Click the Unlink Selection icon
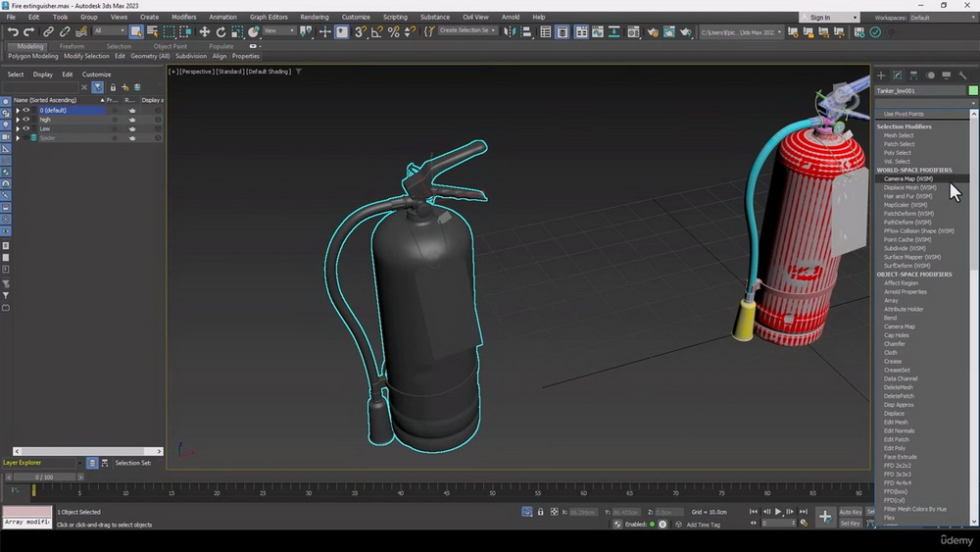This screenshot has width=980, height=552. click(x=65, y=32)
